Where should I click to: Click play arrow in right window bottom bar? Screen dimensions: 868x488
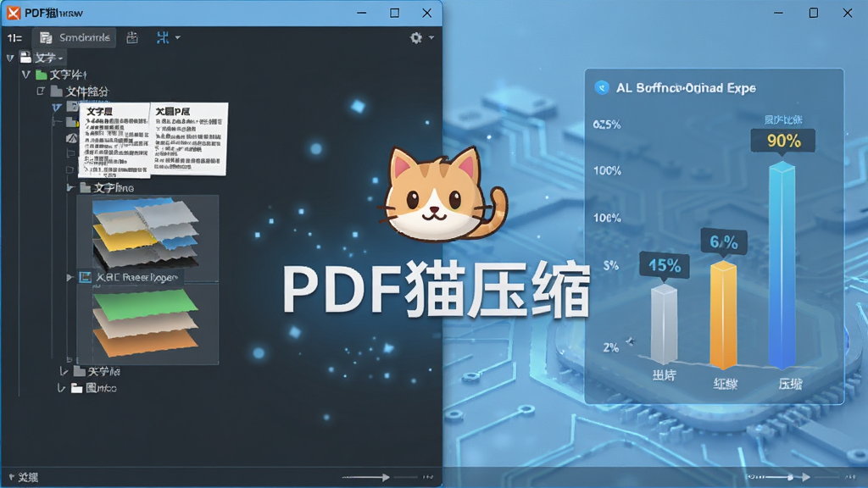click(x=805, y=476)
